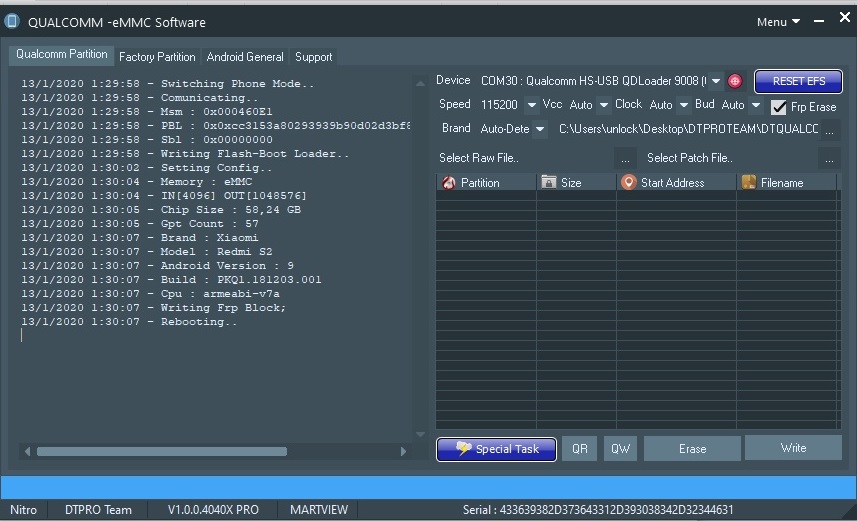Click the 'Brand : Xiaomi' log line

[139, 238]
